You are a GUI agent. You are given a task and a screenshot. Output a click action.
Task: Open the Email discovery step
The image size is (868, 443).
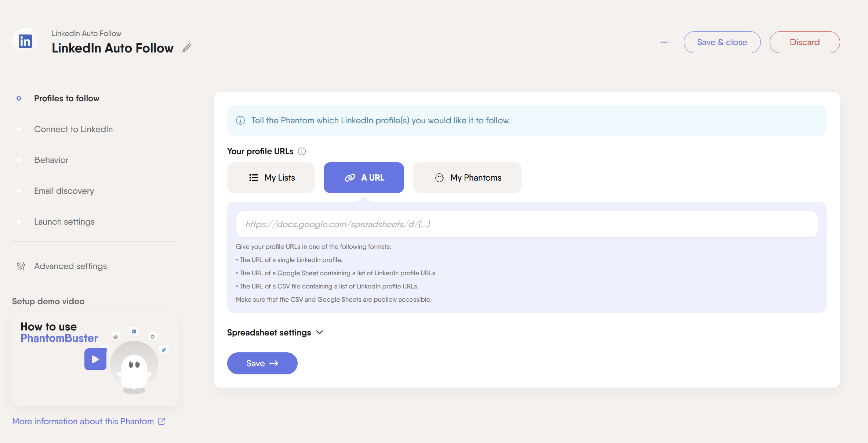(x=64, y=191)
